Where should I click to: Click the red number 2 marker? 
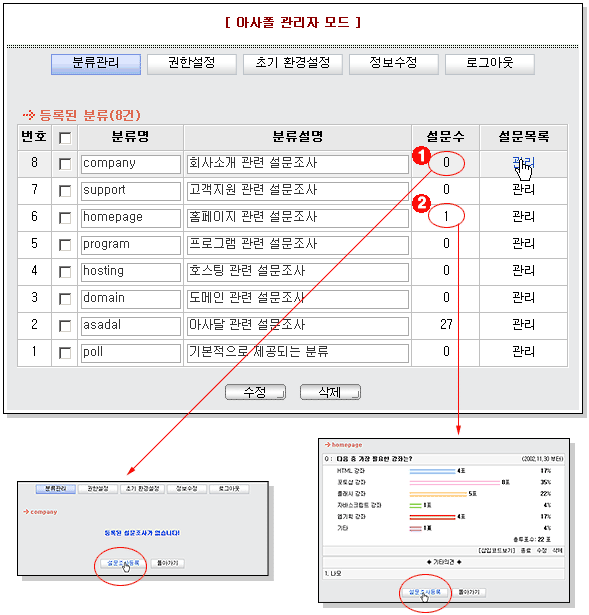tap(421, 204)
